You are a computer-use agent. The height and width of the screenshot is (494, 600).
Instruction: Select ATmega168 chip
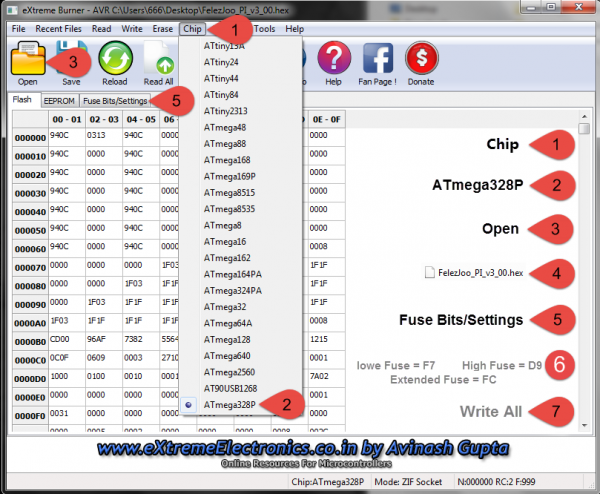point(241,160)
